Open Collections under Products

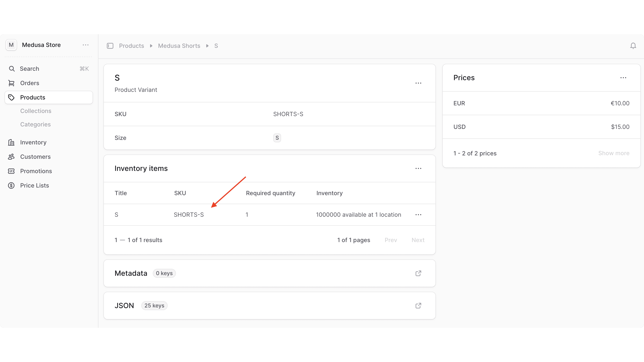pyautogui.click(x=36, y=111)
